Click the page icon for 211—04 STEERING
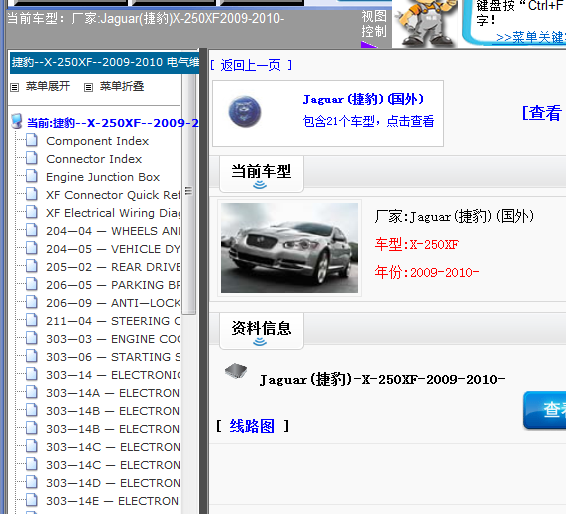 point(32,321)
